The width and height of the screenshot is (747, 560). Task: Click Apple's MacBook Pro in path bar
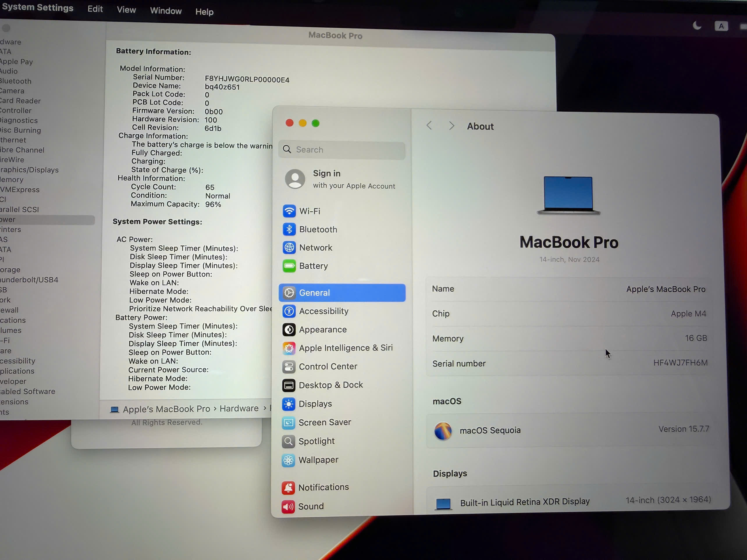click(166, 409)
